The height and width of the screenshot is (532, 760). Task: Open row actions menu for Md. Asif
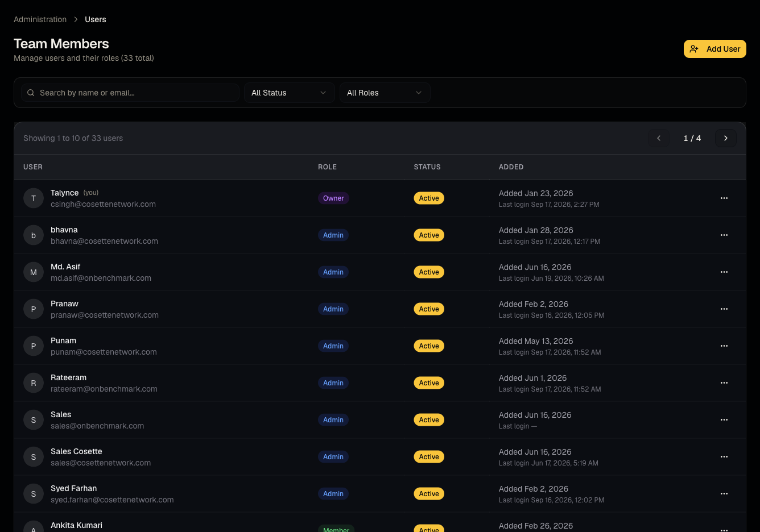(724, 272)
